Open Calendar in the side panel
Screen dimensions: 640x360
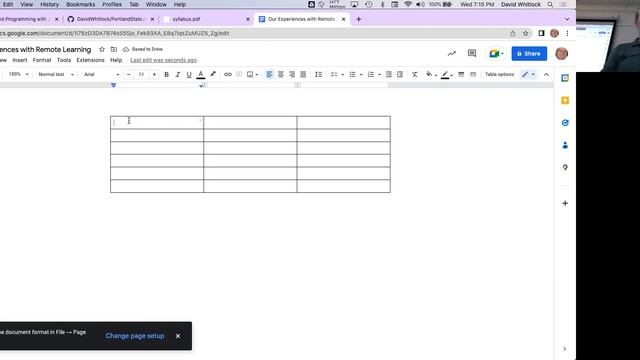[565, 78]
